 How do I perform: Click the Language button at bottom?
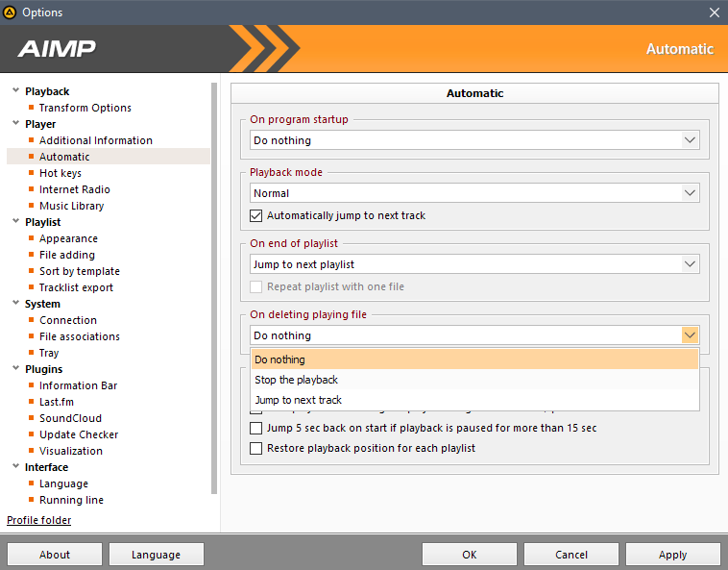click(156, 555)
